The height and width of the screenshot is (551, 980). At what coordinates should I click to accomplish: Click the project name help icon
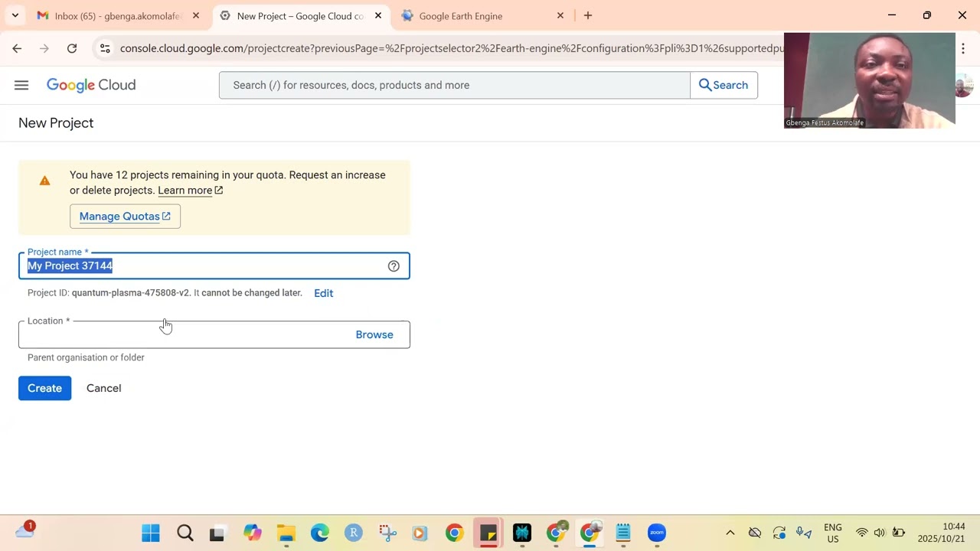394,266
